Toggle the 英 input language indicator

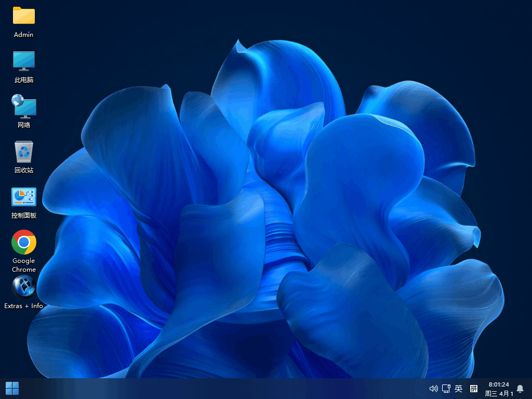pos(458,389)
